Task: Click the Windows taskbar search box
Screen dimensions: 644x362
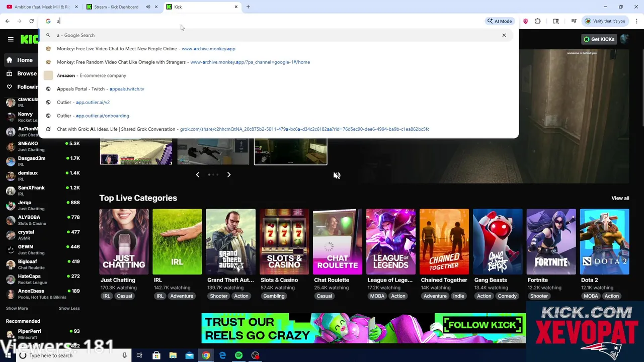Action: pyautogui.click(x=73, y=355)
